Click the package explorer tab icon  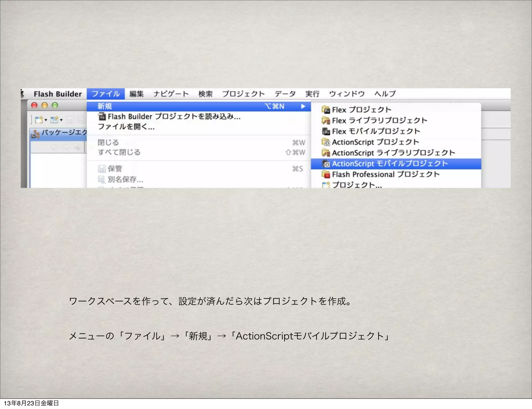[35, 134]
